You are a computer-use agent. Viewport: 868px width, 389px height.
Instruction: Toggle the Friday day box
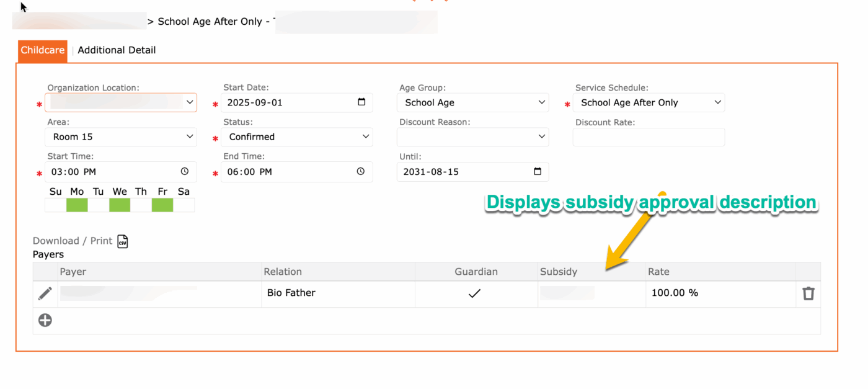[162, 205]
